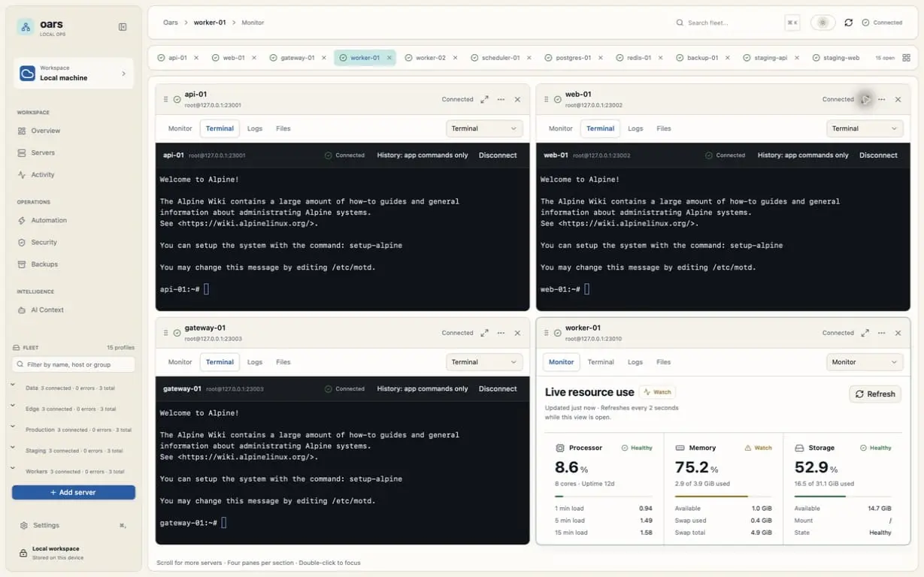Close the web-01 tab
This screenshot has width=924, height=577.
254,58
